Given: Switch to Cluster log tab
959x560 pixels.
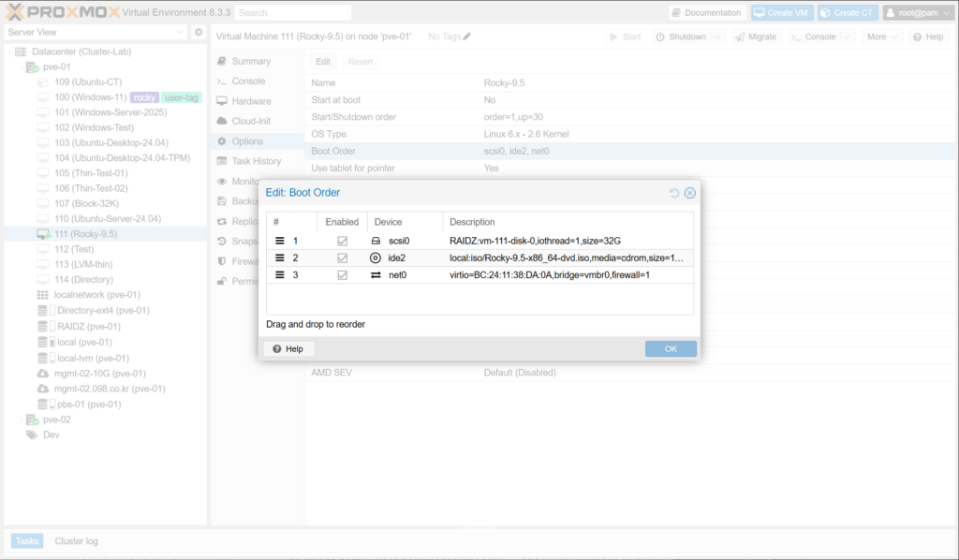Looking at the screenshot, I should 76,540.
